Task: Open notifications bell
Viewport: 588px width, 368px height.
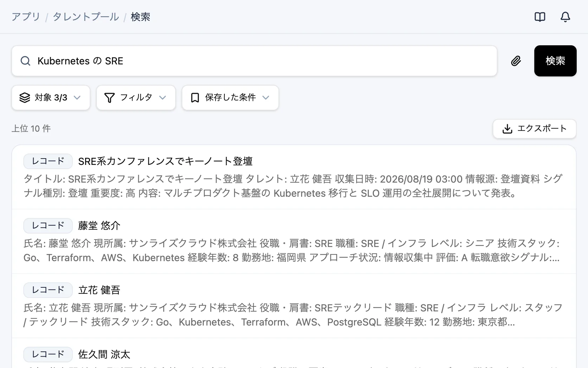Action: (x=565, y=17)
